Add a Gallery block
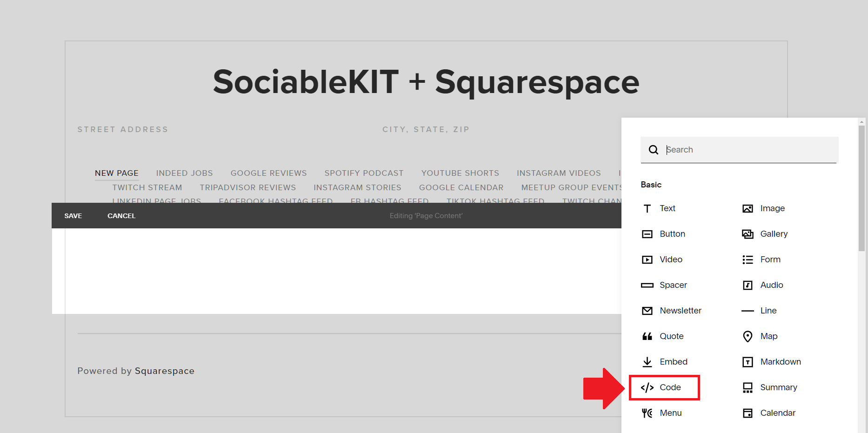Screen dimensions: 868x433 pyautogui.click(x=774, y=234)
